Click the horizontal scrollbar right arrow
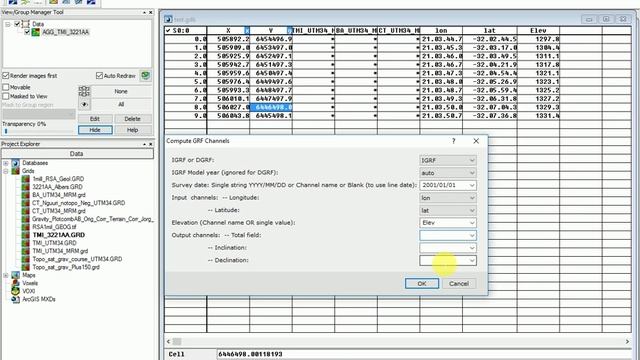640x360 pixels. tap(627, 341)
